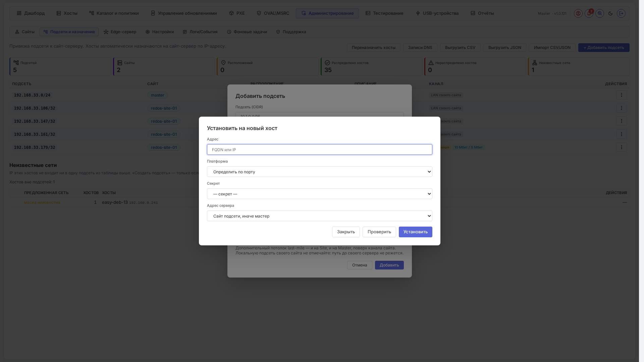Focus the Адрес FQDN или IP field
644x362 pixels.
click(319, 149)
